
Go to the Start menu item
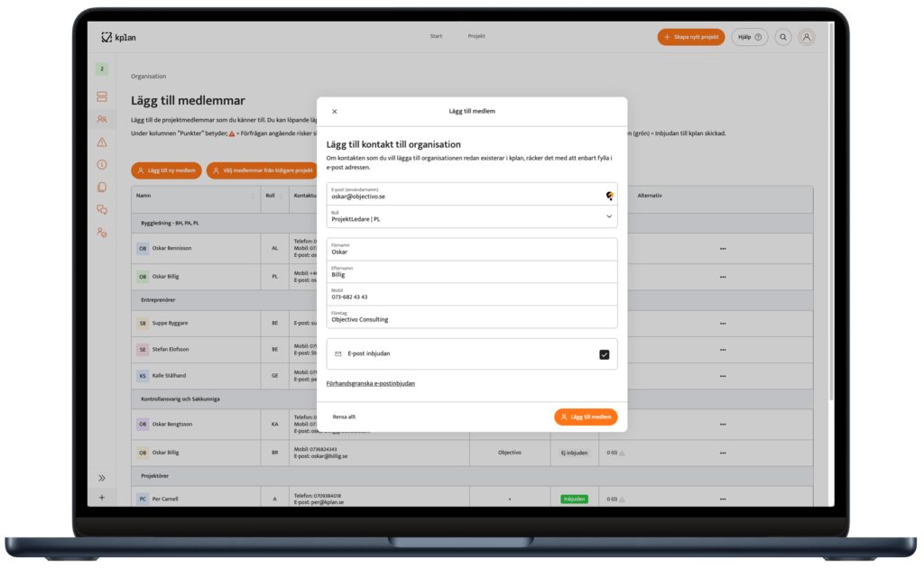tap(436, 36)
